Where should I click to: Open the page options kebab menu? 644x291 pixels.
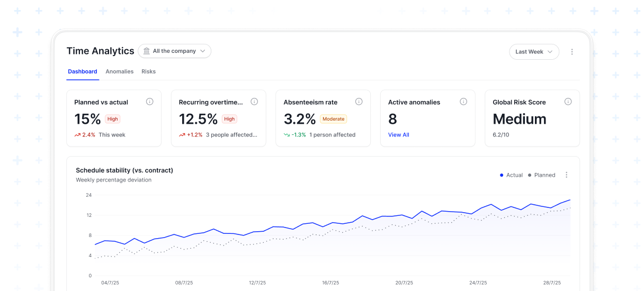coord(572,52)
